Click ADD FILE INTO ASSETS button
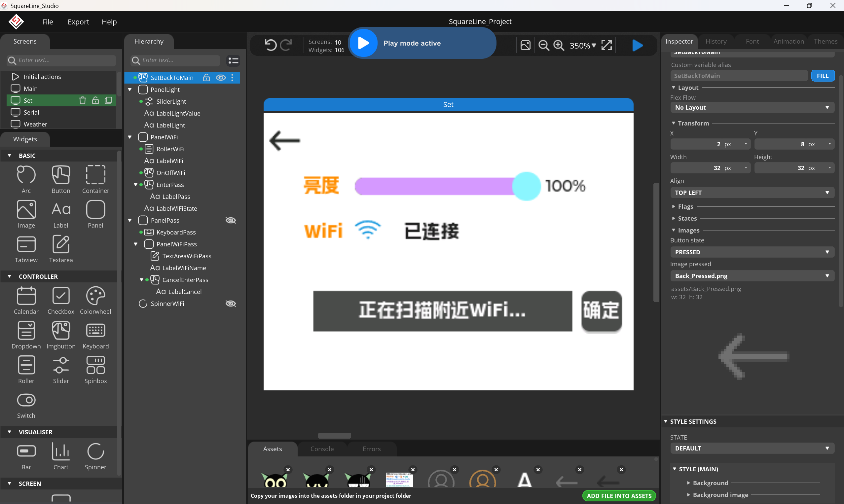Viewport: 844px width, 504px height. point(619,495)
